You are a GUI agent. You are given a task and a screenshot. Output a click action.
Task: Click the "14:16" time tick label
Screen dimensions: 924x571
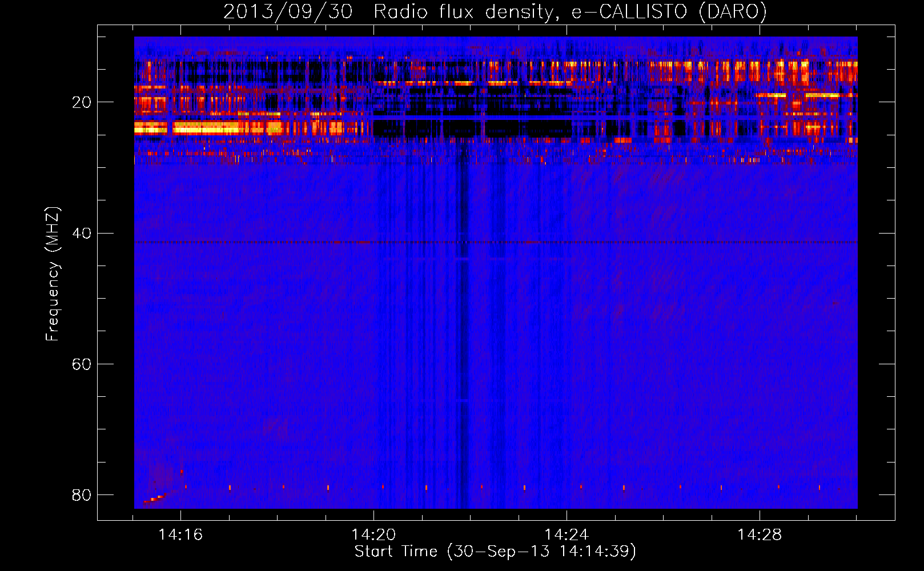coord(180,534)
